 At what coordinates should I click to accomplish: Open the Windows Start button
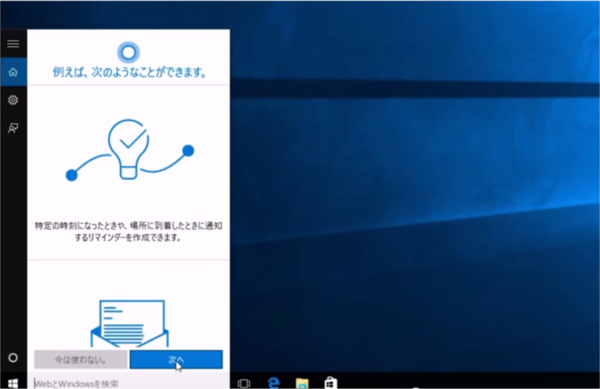point(13,383)
